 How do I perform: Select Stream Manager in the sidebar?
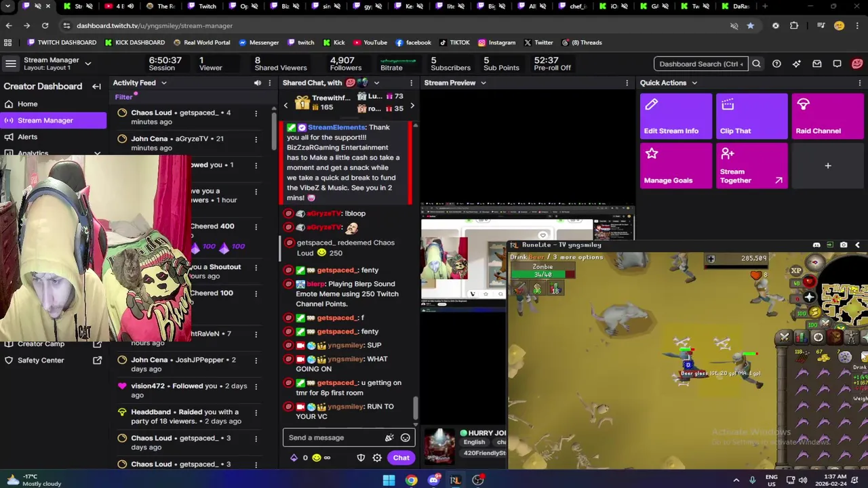coord(53,120)
